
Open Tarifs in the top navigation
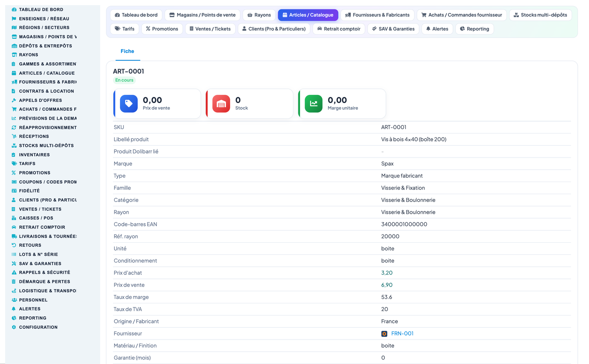point(125,29)
